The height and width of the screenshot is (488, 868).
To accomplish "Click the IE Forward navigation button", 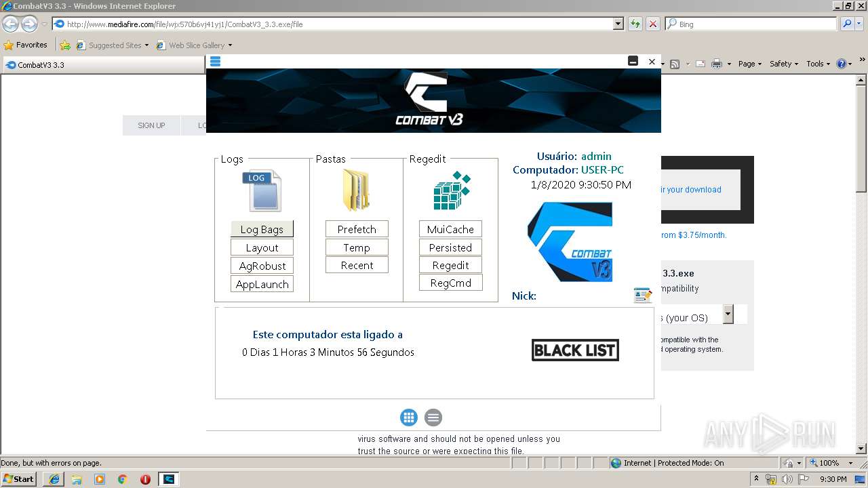I will 29,24.
